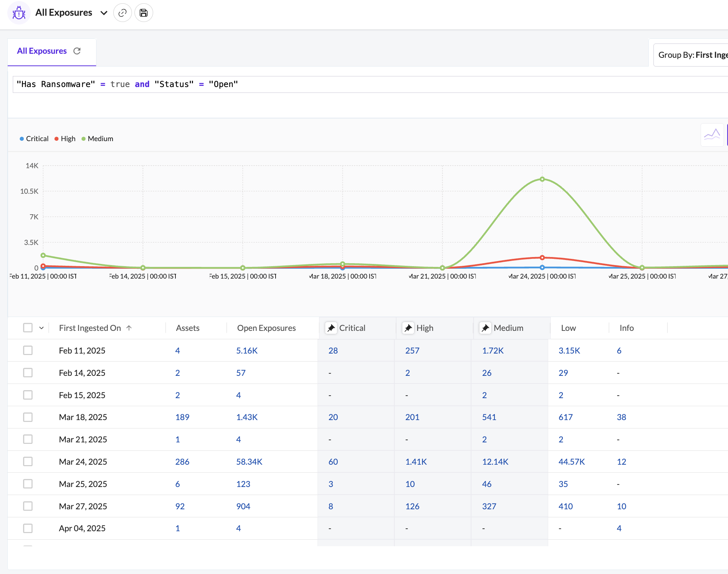Screen dimensions: 728x574
Task: Click the Assets column header
Action: pyautogui.click(x=187, y=328)
